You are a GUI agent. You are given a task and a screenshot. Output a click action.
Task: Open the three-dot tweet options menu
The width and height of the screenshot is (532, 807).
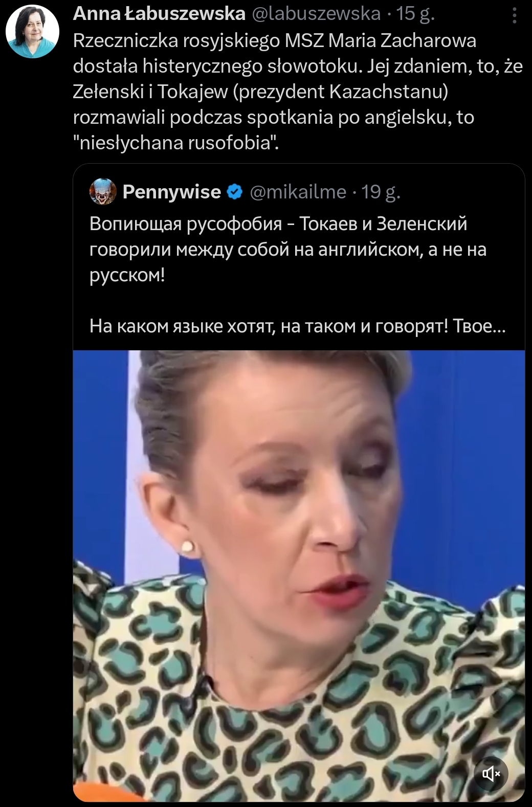coord(514,15)
